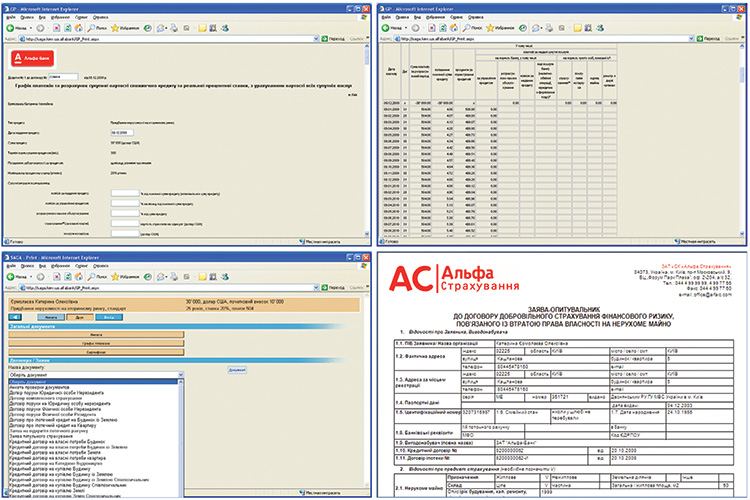Click Refresh icon in the SAGA Print window

point(67,277)
